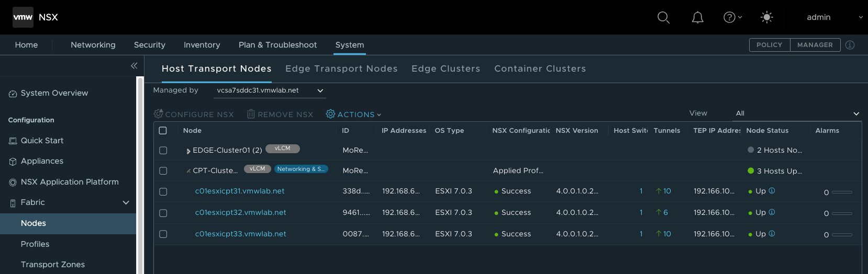Click the vLCM badge on CPT-Cluster row
868x274 pixels.
click(258, 169)
